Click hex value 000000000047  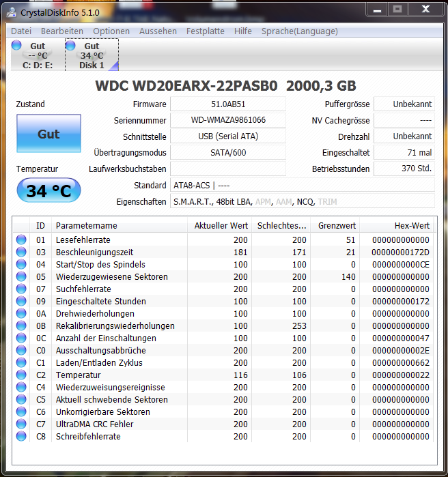click(x=400, y=338)
